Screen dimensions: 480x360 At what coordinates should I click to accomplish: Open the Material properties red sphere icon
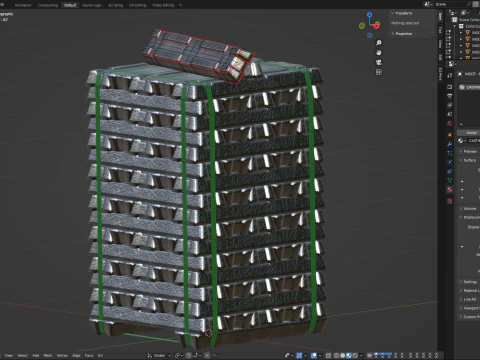pos(450,189)
